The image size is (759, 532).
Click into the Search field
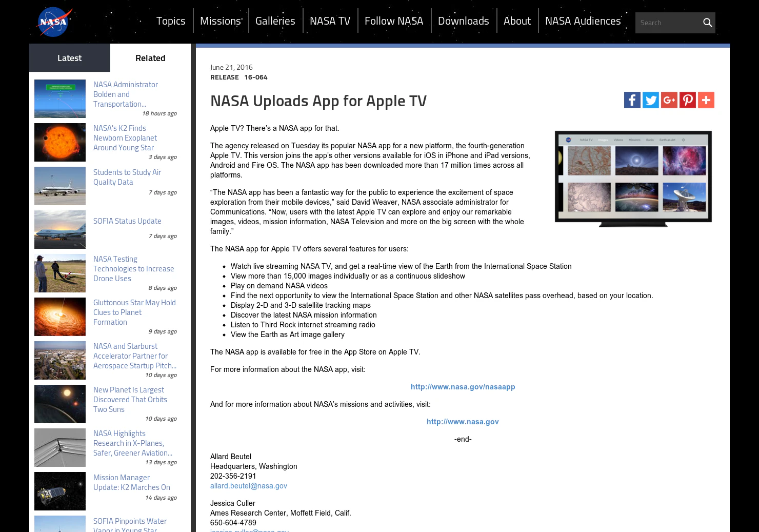(x=668, y=23)
